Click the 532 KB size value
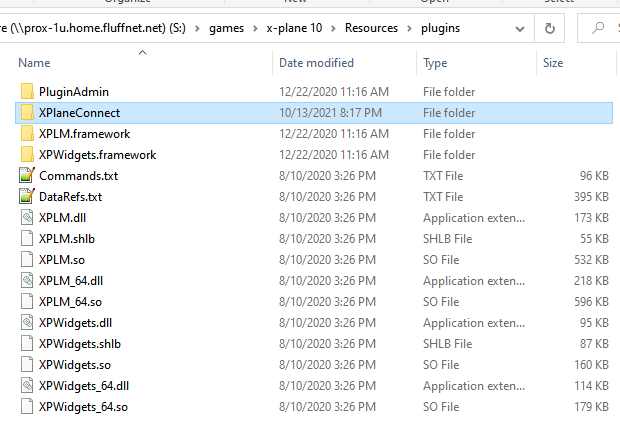 (591, 259)
